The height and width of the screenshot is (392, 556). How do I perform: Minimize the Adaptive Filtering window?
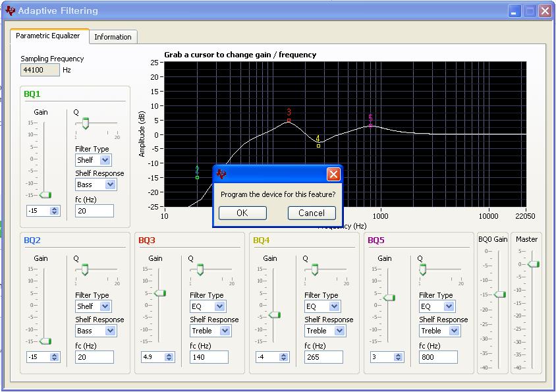click(514, 11)
